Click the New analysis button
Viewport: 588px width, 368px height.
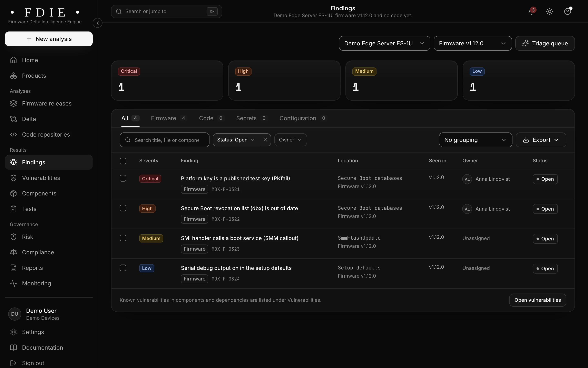click(x=49, y=39)
